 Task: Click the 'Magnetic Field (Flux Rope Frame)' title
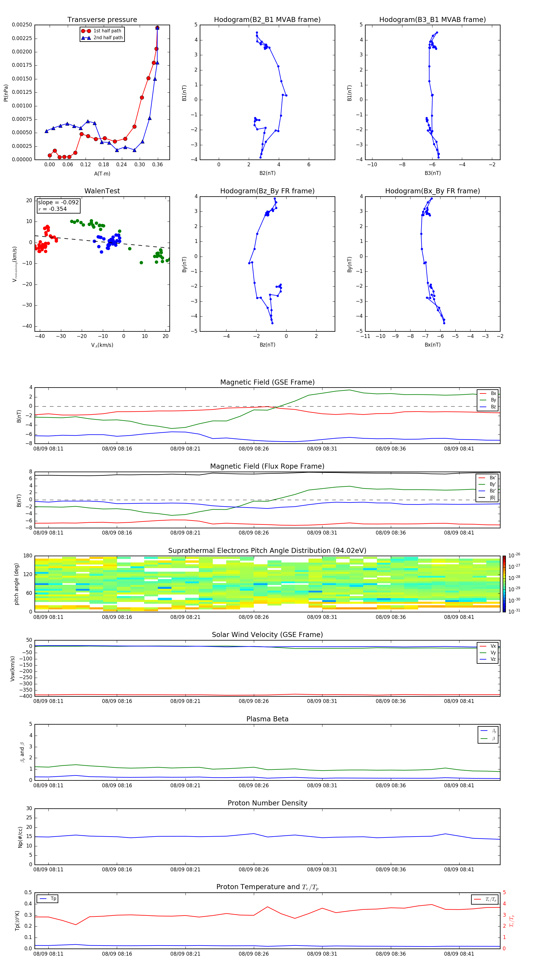267,467
